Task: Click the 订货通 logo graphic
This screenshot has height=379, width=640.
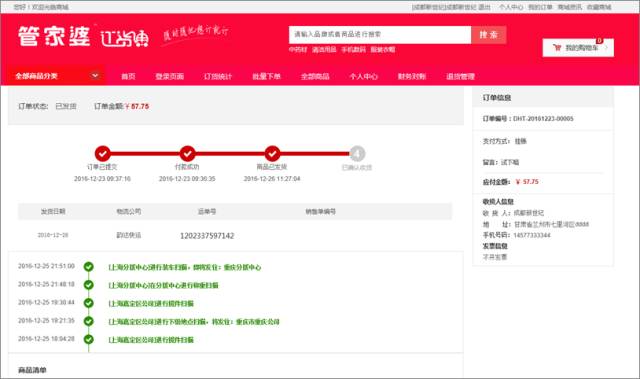Action: 124,38
